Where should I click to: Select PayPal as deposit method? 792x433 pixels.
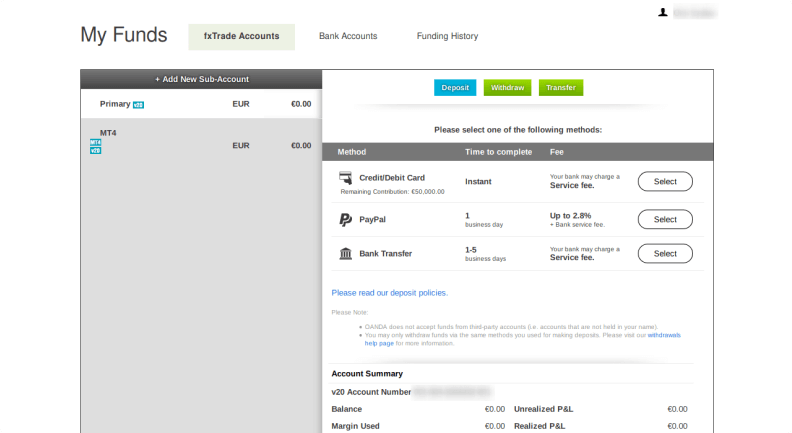point(665,219)
